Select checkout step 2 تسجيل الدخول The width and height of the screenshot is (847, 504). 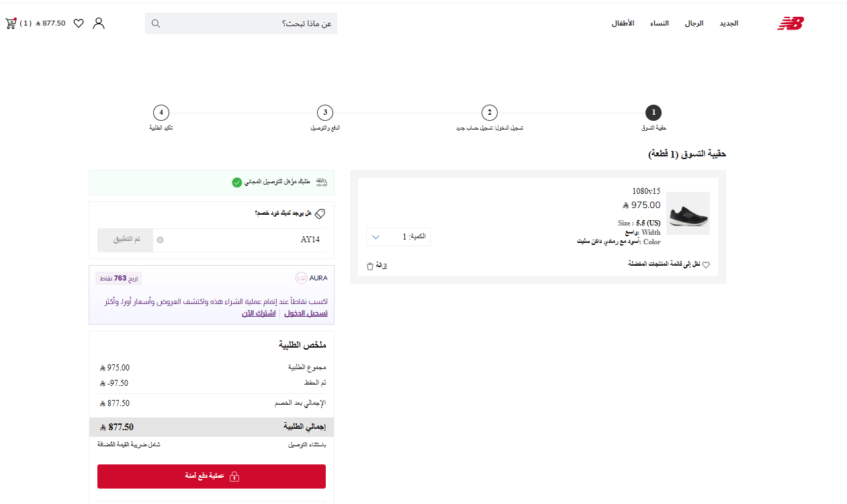(490, 112)
